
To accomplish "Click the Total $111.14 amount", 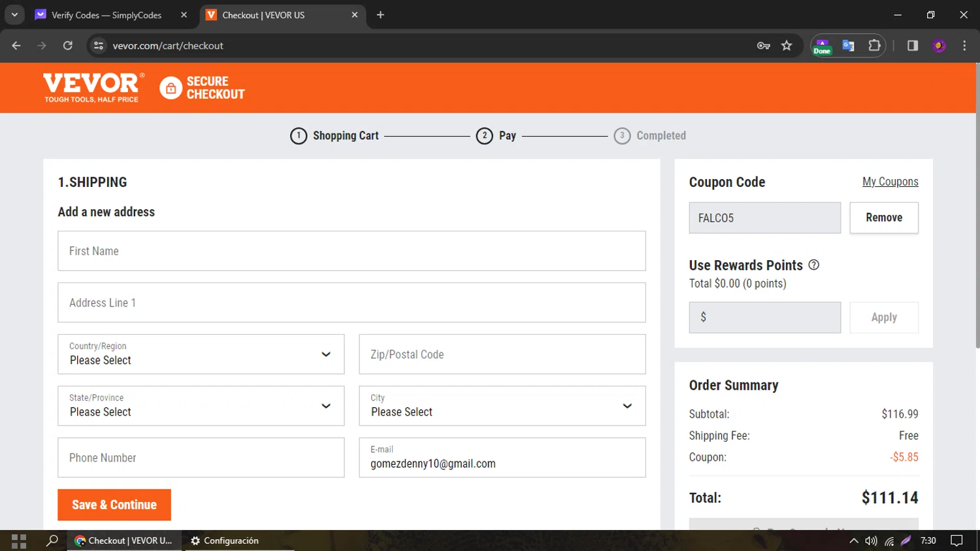I will pyautogui.click(x=890, y=498).
